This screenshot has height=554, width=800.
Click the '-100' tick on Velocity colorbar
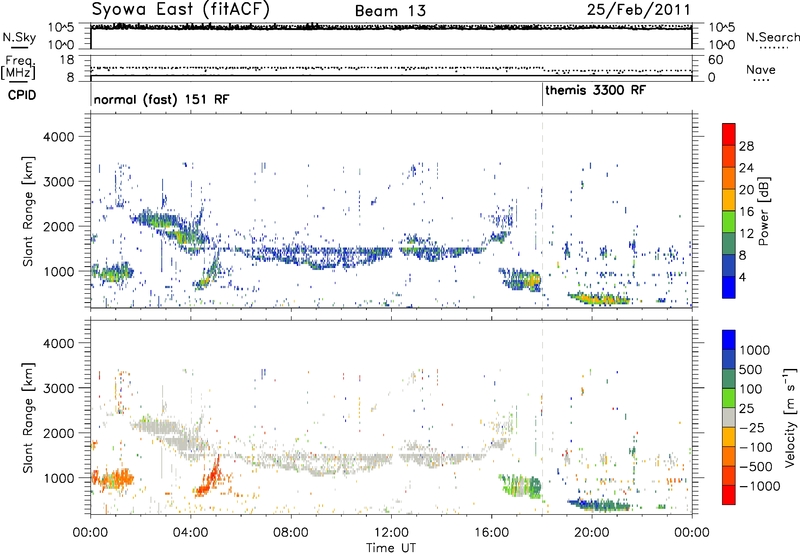756,447
